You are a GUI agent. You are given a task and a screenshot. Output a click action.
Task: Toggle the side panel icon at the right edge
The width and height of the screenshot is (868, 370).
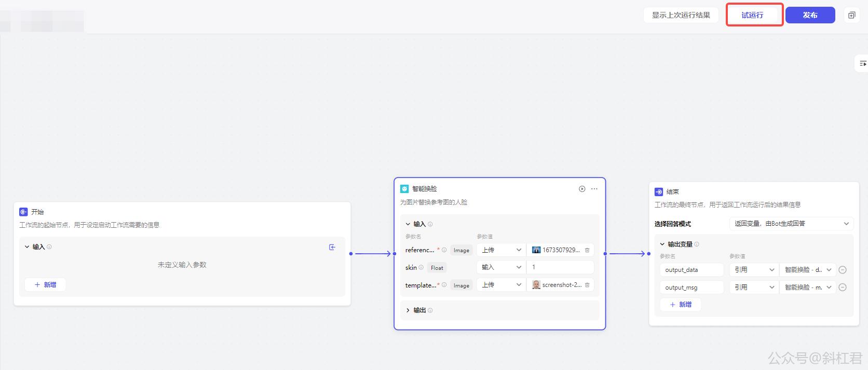pyautogui.click(x=862, y=63)
